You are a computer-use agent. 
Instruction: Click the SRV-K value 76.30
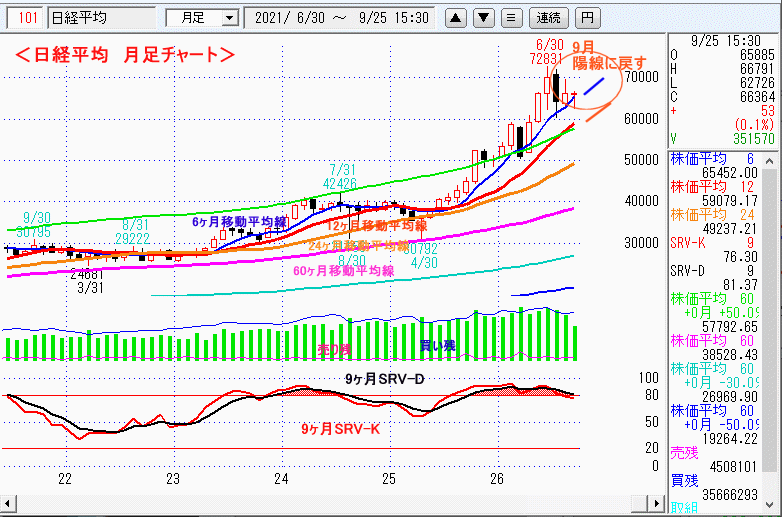(741, 257)
